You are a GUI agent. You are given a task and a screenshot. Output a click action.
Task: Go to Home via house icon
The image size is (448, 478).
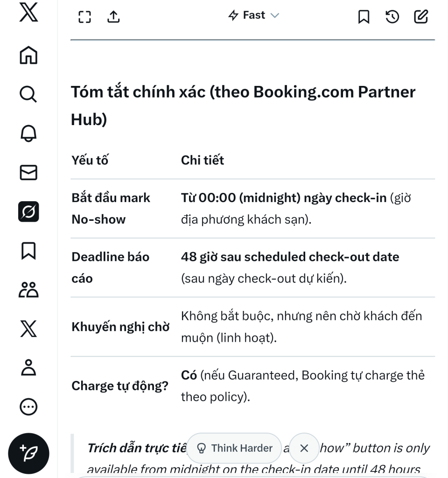tap(28, 56)
